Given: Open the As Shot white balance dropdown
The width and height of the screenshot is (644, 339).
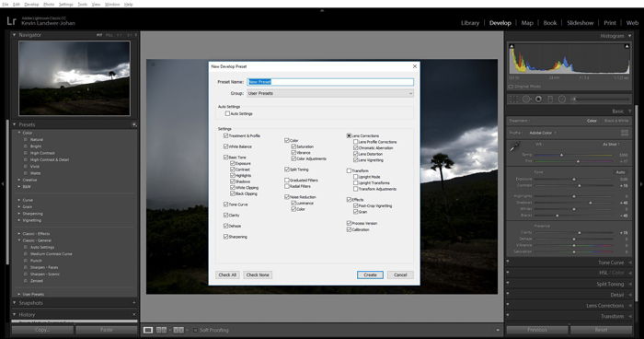Looking at the screenshot, I should [611, 145].
